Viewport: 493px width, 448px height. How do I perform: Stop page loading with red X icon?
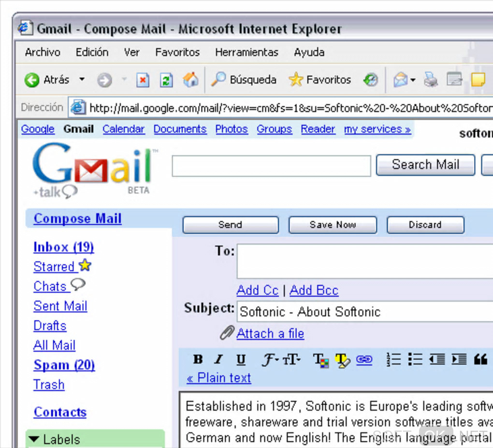pyautogui.click(x=143, y=80)
